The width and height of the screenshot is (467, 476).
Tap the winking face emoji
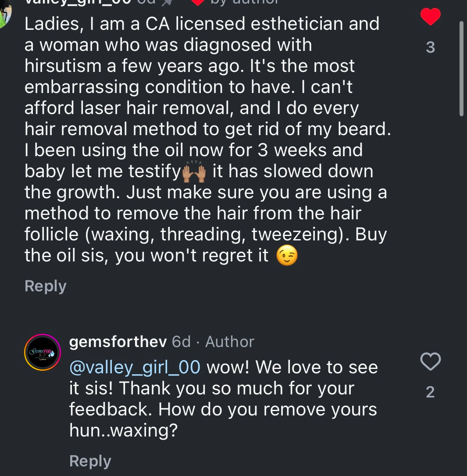coord(287,256)
